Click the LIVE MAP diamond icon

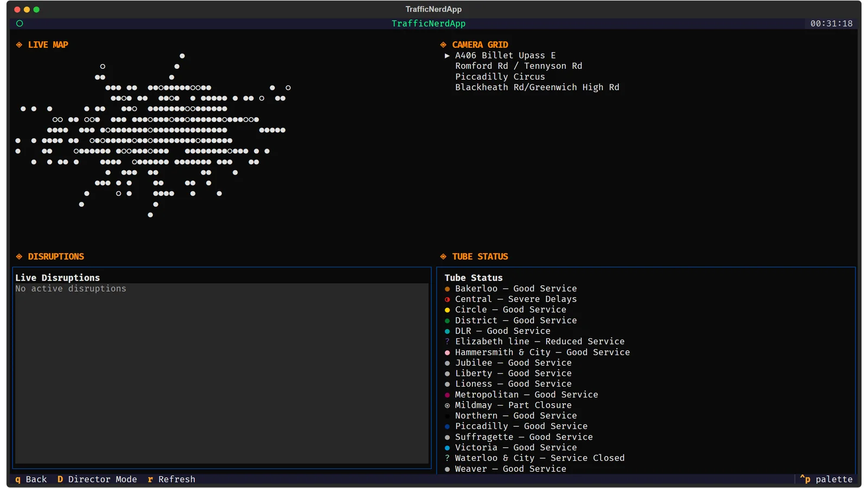pyautogui.click(x=19, y=45)
